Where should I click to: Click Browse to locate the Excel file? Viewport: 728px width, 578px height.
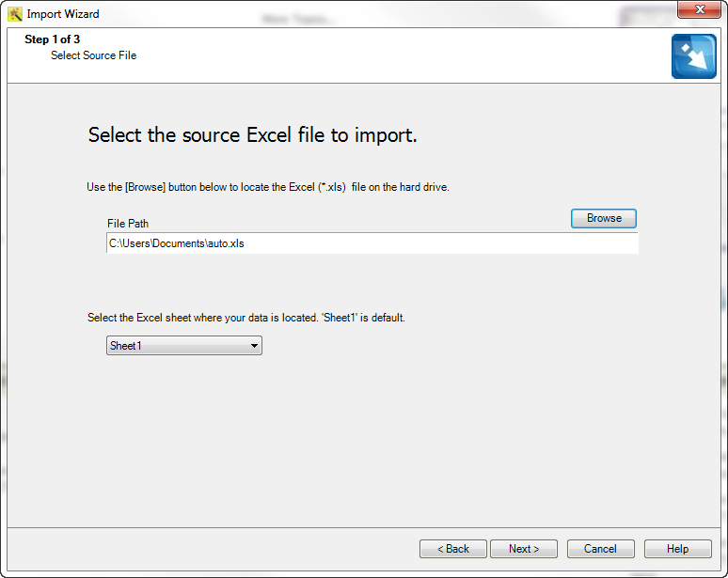604,218
